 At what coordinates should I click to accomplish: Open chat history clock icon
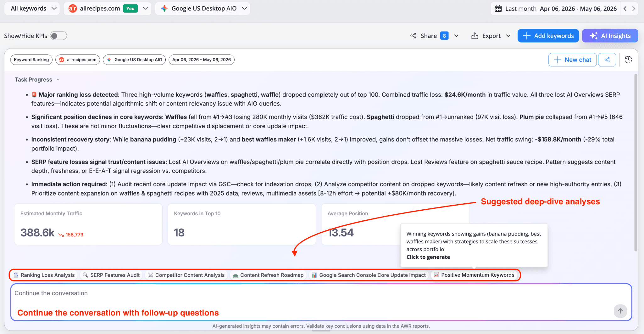[628, 60]
